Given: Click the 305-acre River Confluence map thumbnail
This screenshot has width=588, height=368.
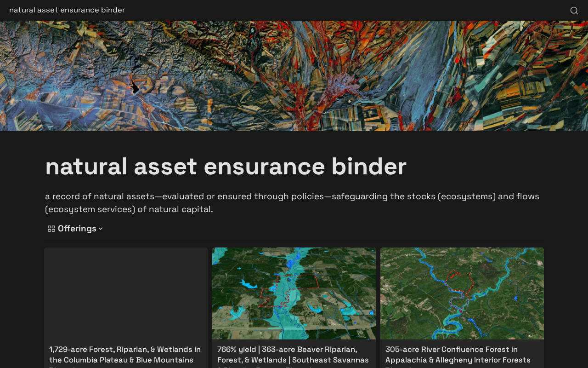Looking at the screenshot, I should [x=462, y=293].
